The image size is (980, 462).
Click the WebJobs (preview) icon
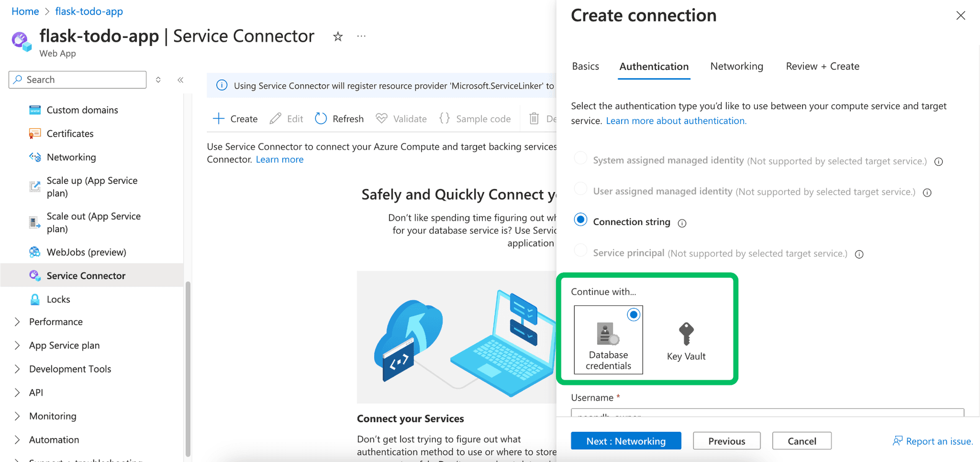35,252
